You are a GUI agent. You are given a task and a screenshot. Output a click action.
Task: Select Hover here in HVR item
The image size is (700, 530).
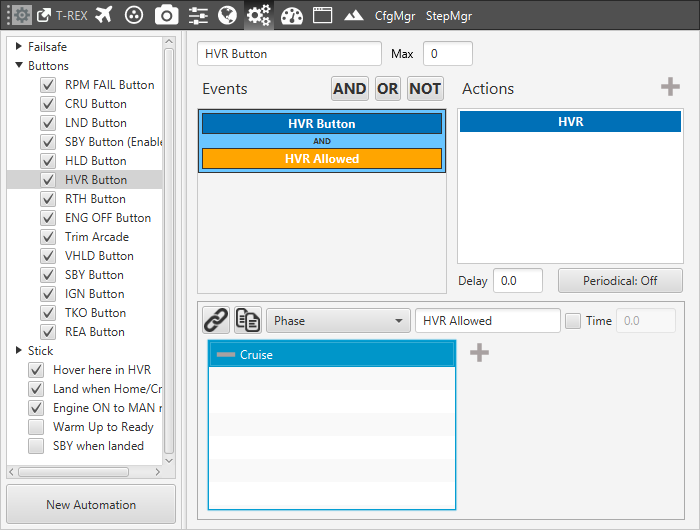tap(102, 370)
